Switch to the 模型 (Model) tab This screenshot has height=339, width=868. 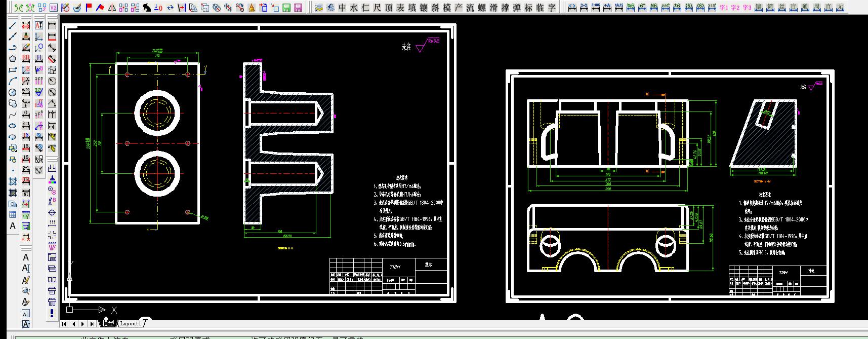(108, 323)
